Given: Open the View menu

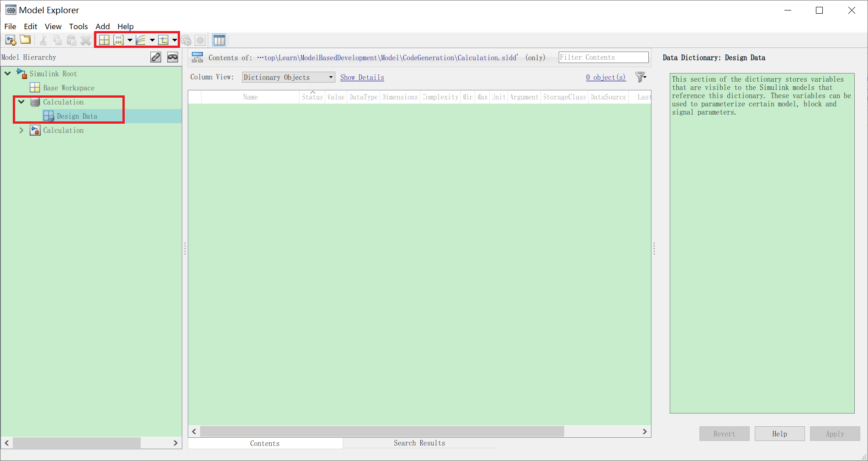Looking at the screenshot, I should point(53,26).
